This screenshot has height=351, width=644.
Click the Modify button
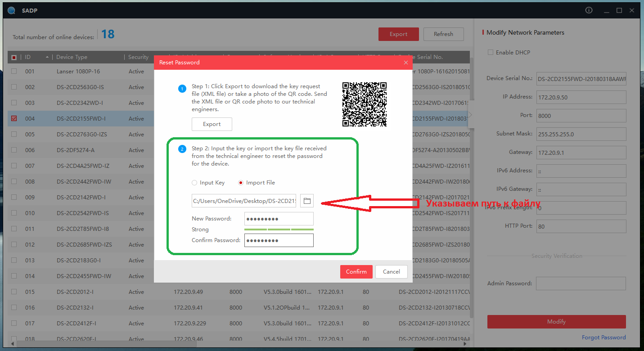[557, 322]
